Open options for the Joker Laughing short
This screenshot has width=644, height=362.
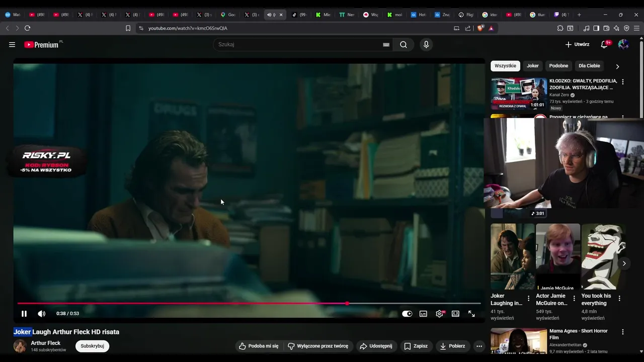[528, 298]
